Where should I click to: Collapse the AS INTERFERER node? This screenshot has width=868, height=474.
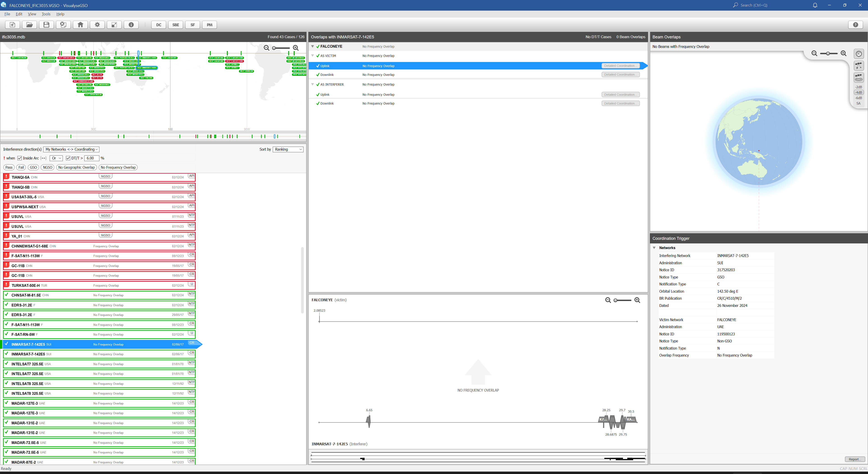(x=313, y=84)
